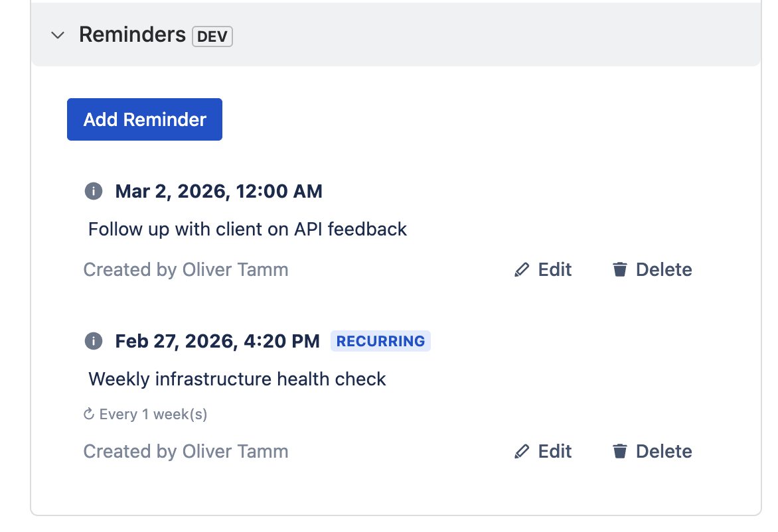The image size is (778, 532).
Task: Click the RECURRING badge
Action: coord(380,342)
